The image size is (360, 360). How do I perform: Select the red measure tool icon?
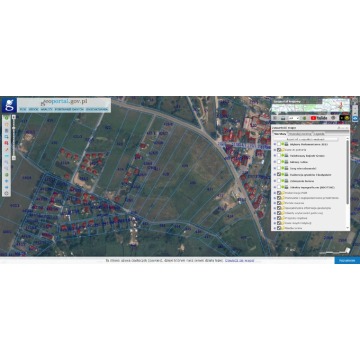pos(7,149)
